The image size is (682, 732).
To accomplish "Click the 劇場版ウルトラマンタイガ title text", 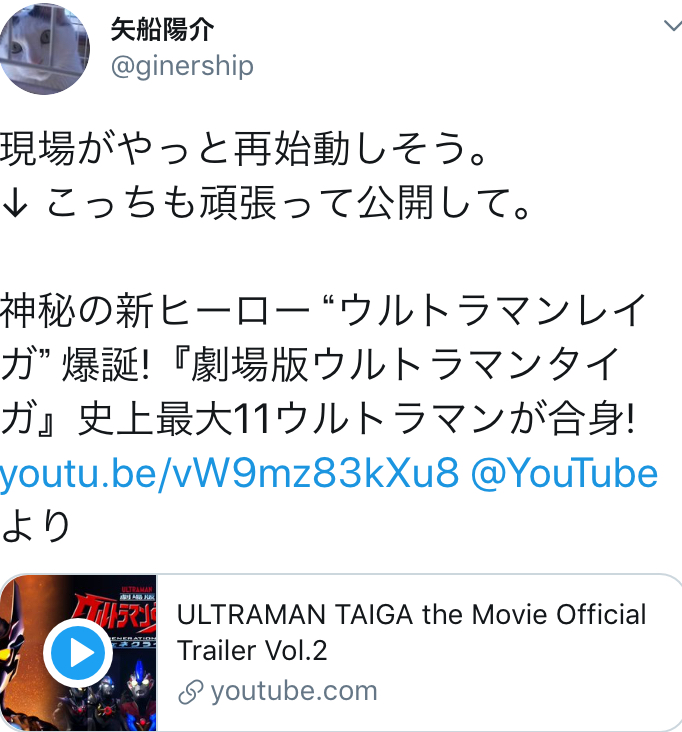I will tap(405, 365).
